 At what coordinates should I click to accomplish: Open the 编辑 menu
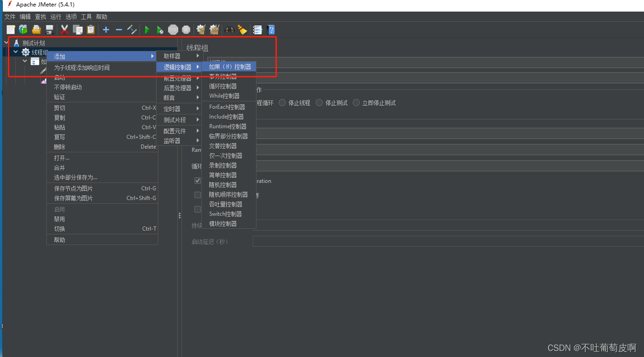[25, 17]
